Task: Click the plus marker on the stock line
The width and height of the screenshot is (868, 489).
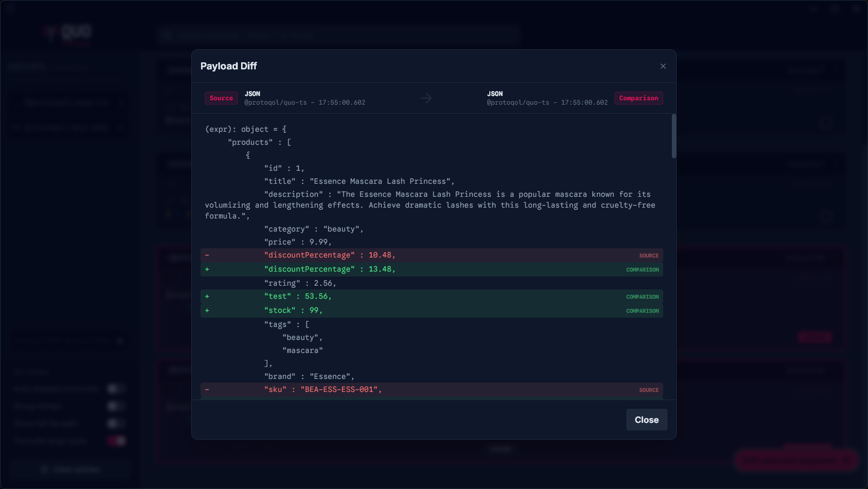Action: [207, 311]
